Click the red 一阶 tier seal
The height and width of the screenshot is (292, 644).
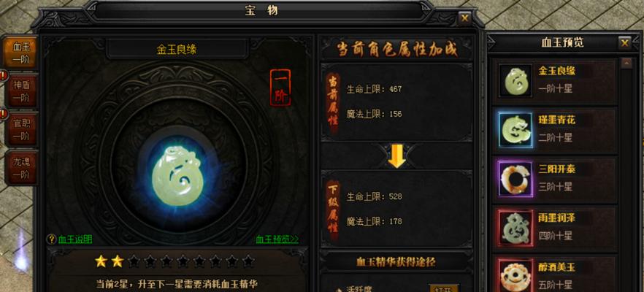[x=280, y=88]
